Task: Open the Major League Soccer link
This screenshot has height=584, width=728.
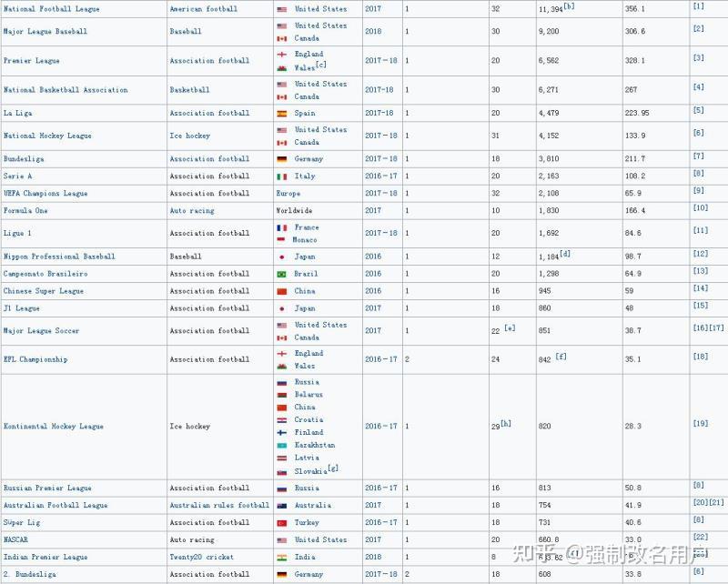Action: click(41, 331)
